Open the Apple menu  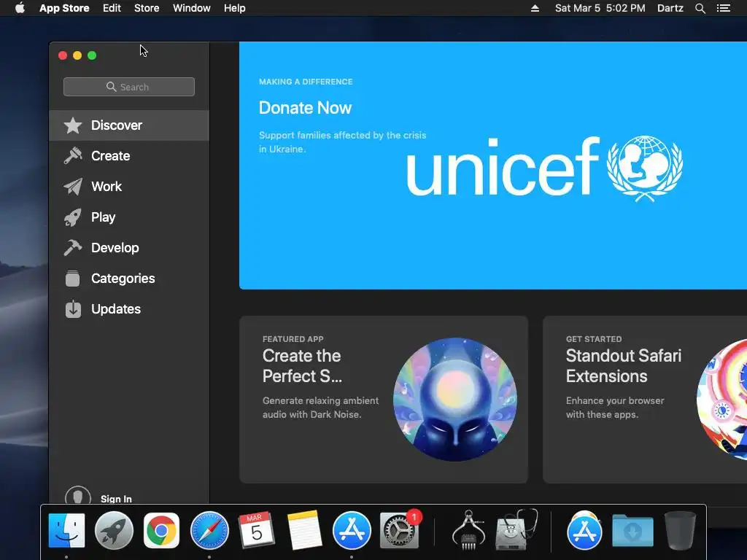[20, 8]
